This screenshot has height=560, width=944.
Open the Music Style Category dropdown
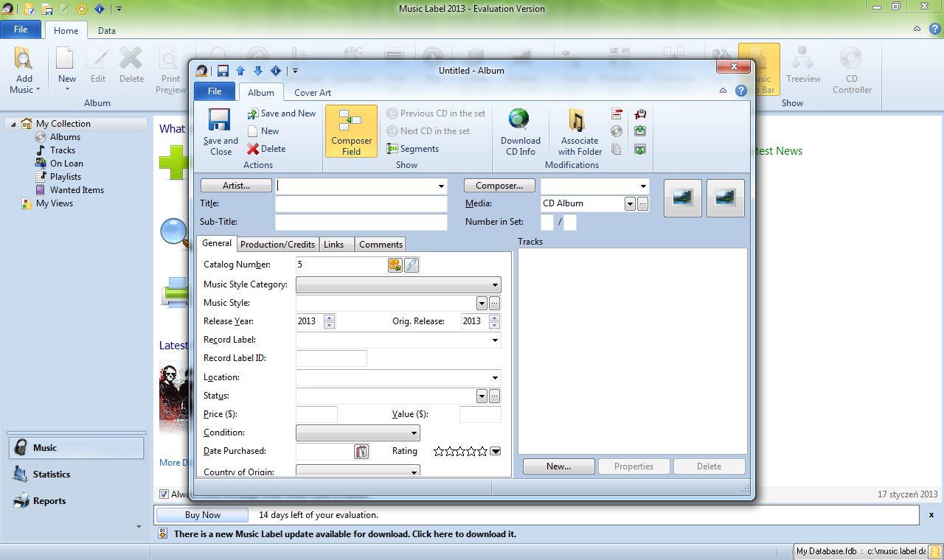495,284
